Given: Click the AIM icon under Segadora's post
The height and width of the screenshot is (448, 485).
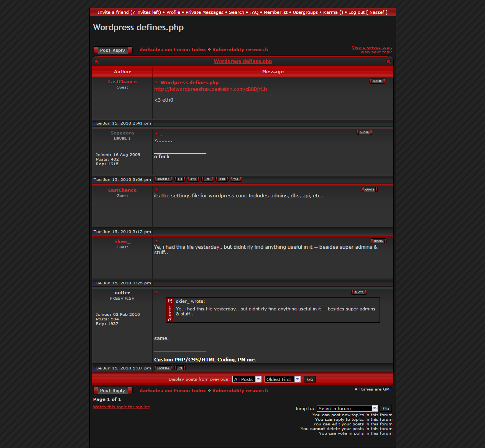Looking at the screenshot, I should point(193,179).
